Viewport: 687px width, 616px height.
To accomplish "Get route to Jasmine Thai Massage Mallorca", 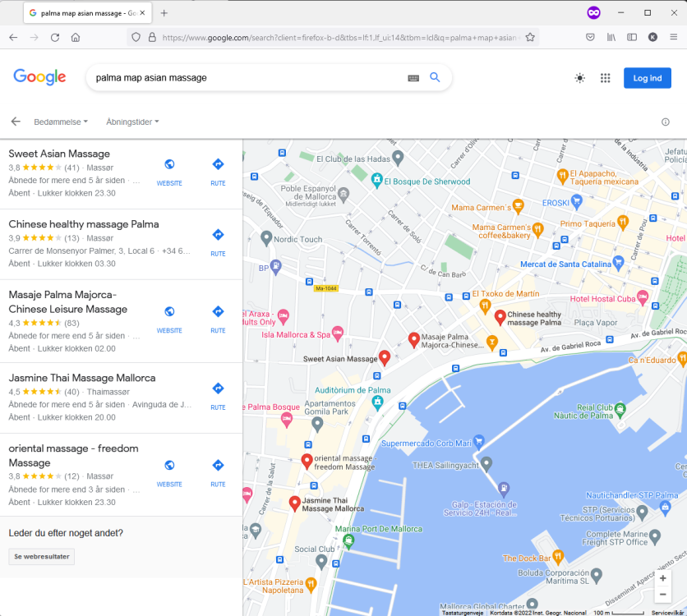I will pyautogui.click(x=218, y=396).
